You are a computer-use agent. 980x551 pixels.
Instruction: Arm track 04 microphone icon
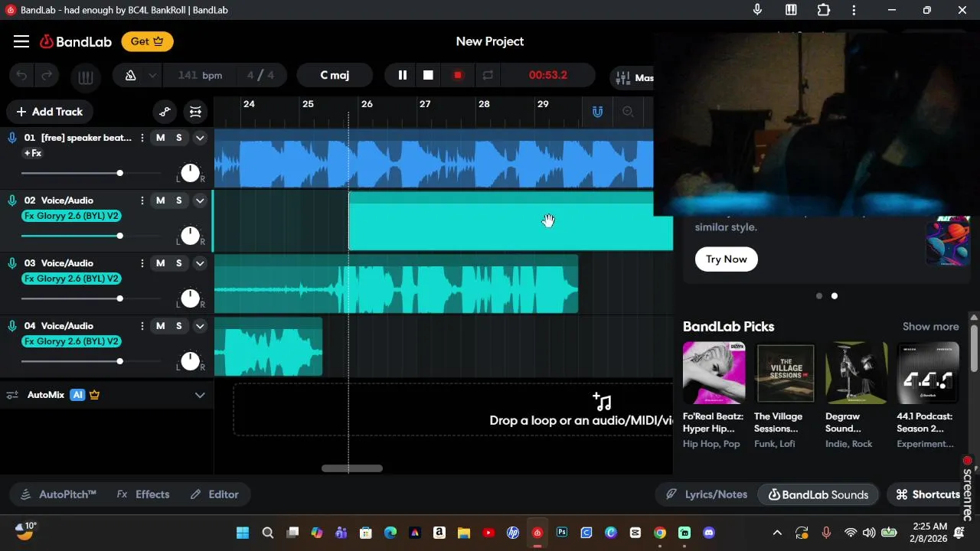[12, 326]
